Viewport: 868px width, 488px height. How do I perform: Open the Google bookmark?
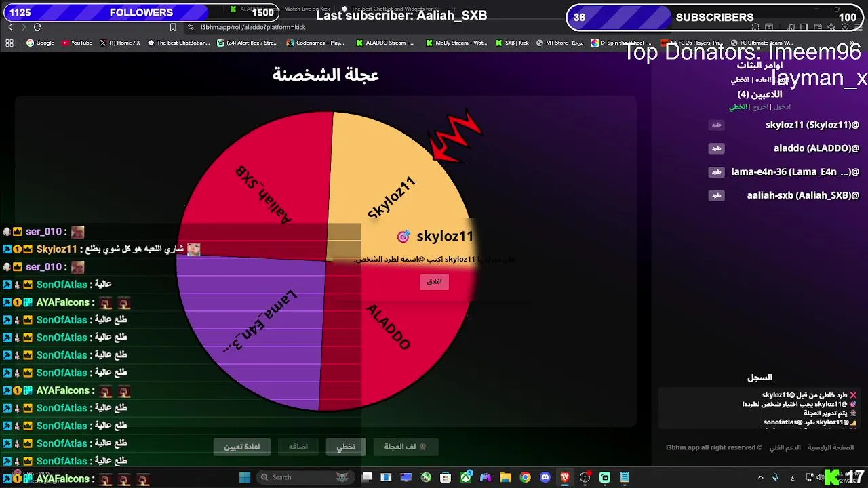[x=40, y=43]
